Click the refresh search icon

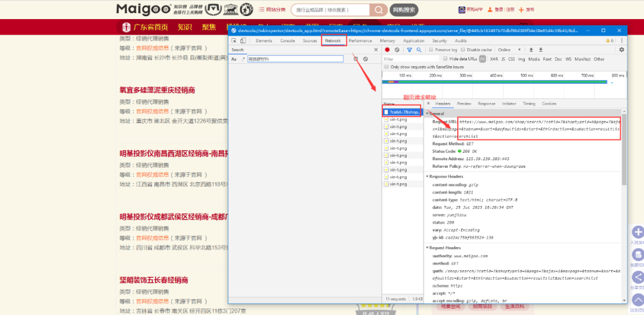pos(355,59)
